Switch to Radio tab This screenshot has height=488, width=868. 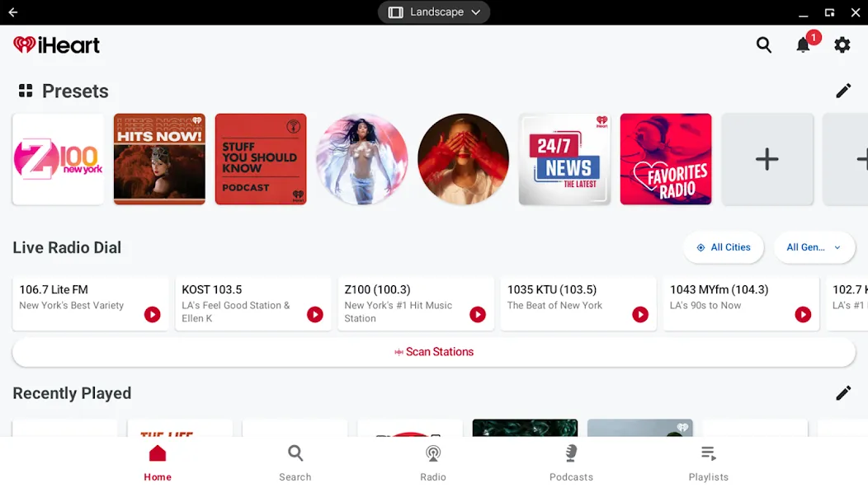433,463
